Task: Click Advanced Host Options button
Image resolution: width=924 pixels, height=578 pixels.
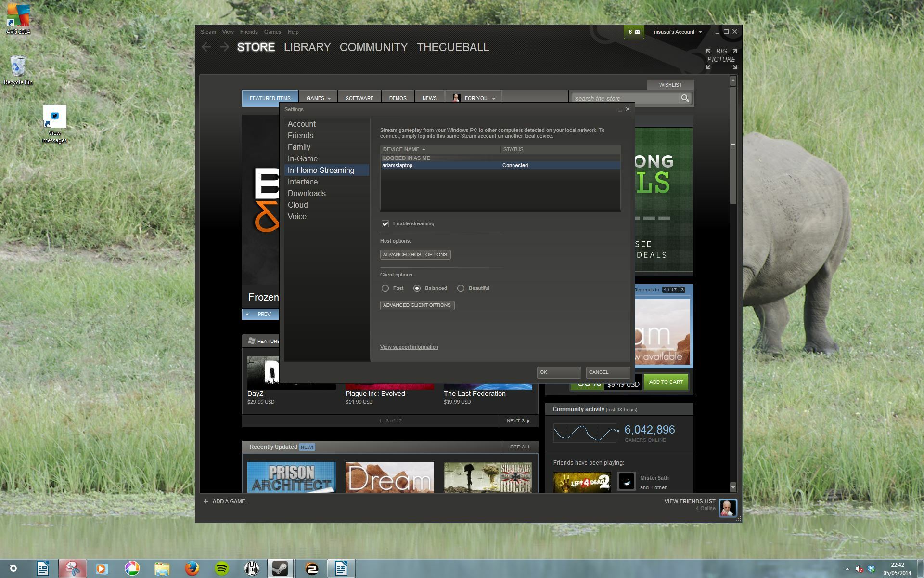Action: (415, 254)
